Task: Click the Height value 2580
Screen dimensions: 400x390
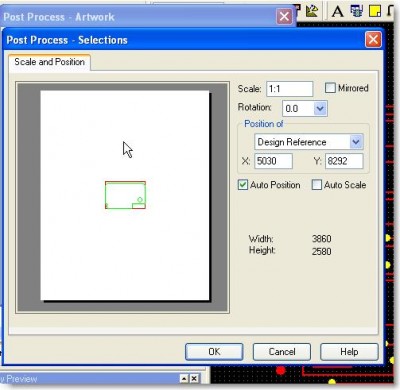Action: (322, 251)
